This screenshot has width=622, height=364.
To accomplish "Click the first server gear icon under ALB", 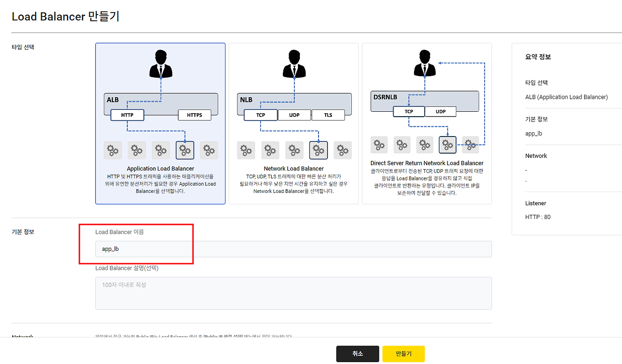I will click(113, 151).
